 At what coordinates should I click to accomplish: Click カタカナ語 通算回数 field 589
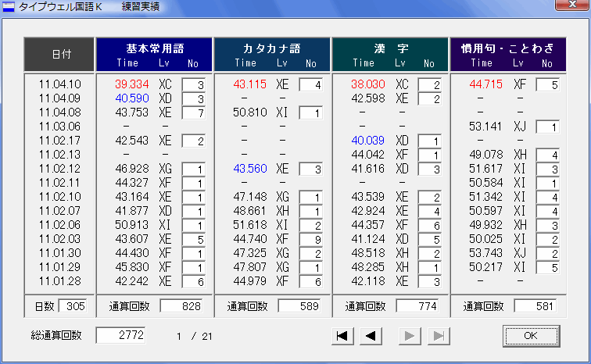click(x=299, y=306)
